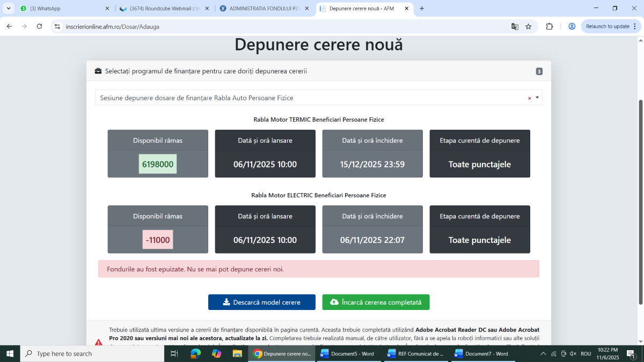Clear the selected program with the × icon
Screen dimensions: 644x362
(x=529, y=98)
